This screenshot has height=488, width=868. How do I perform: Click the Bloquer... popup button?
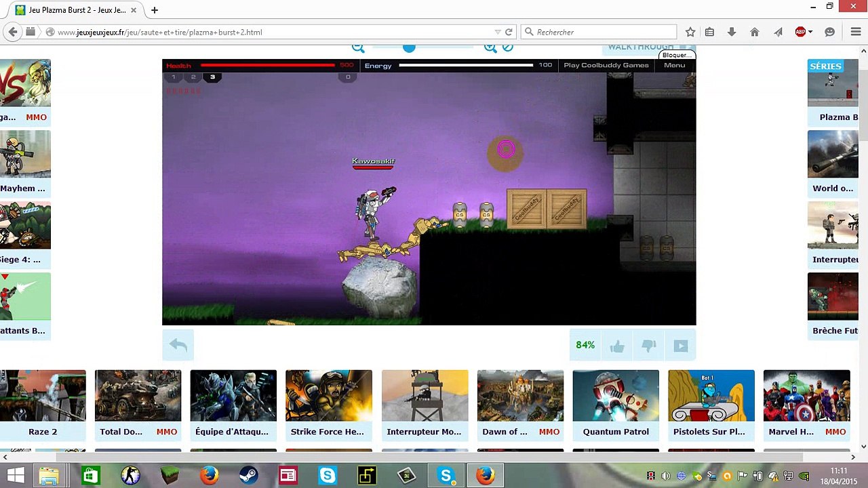pos(677,55)
